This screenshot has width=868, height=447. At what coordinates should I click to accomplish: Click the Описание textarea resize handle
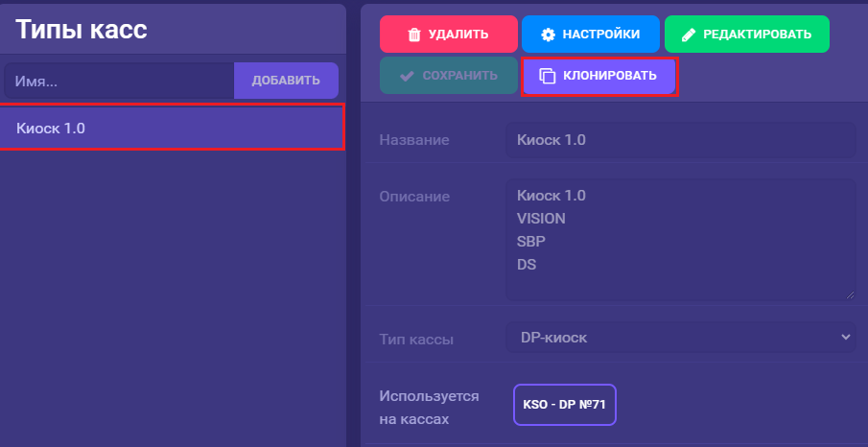click(850, 294)
